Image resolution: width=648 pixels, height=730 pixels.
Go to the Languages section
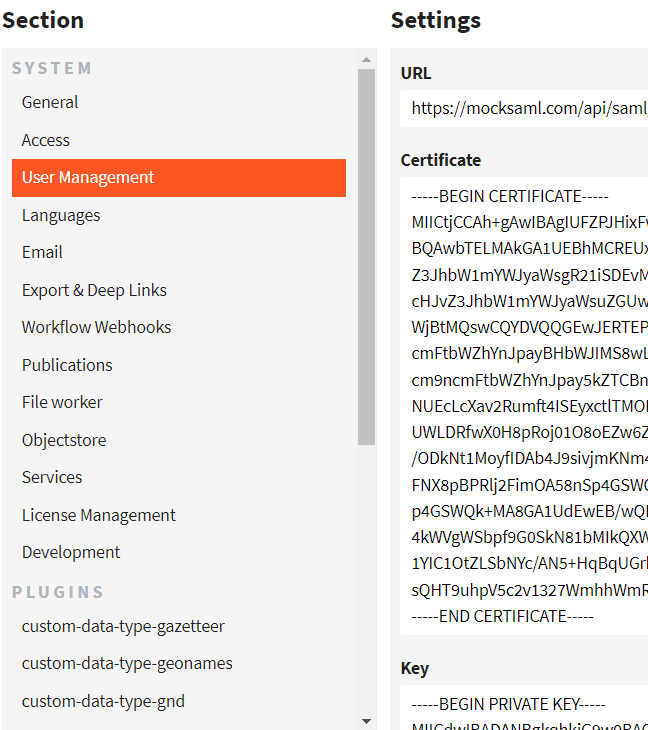(x=61, y=215)
